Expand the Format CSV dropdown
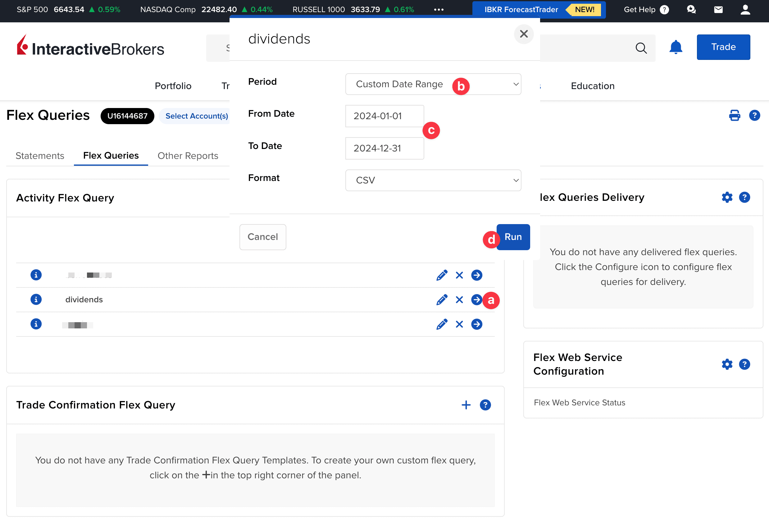This screenshot has width=769, height=532. tap(433, 180)
